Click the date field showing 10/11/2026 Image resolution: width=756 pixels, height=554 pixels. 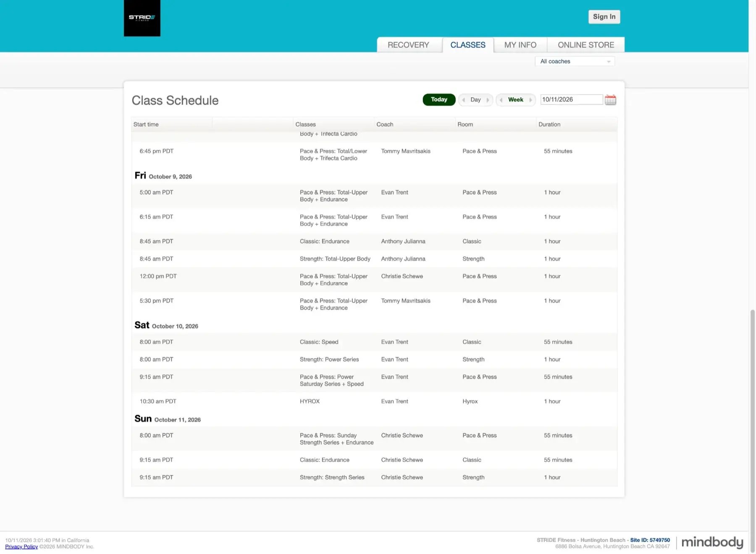click(x=571, y=99)
